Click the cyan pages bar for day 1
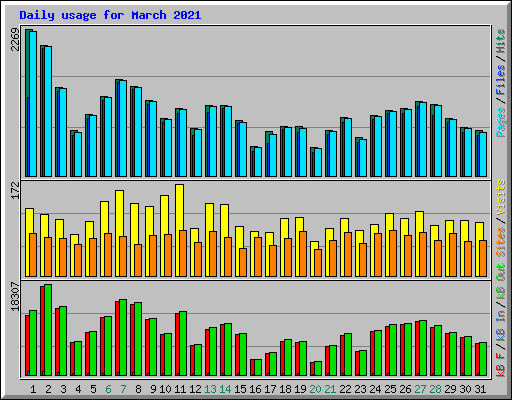The width and height of the screenshot is (512, 400). pos(33,104)
